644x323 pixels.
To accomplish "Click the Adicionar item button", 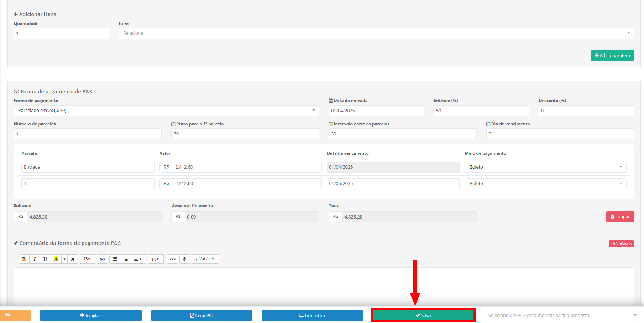I will (612, 56).
